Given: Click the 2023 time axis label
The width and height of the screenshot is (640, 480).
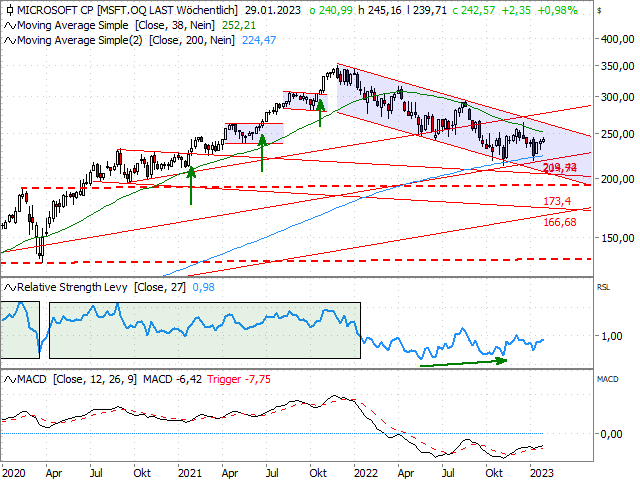Looking at the screenshot, I should (x=542, y=473).
